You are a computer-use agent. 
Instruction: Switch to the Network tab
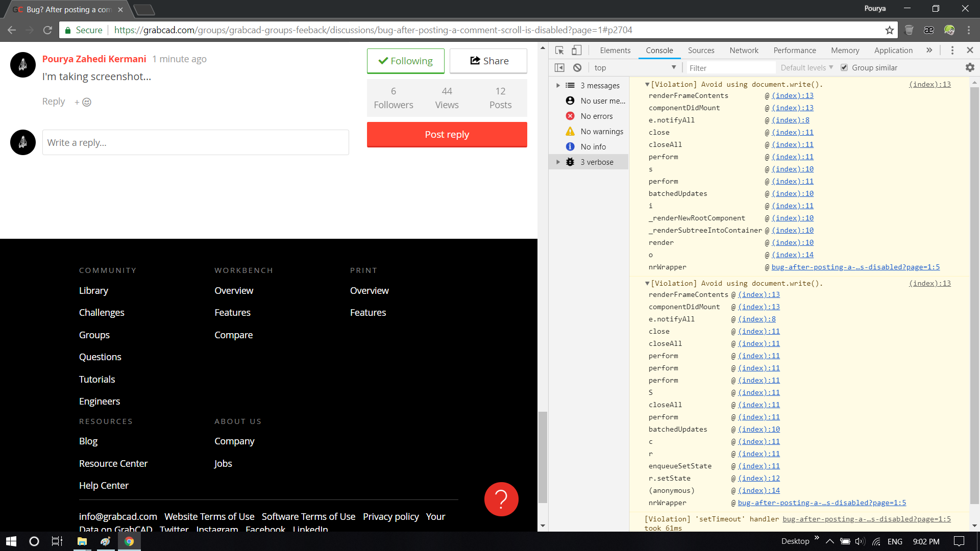coord(744,50)
